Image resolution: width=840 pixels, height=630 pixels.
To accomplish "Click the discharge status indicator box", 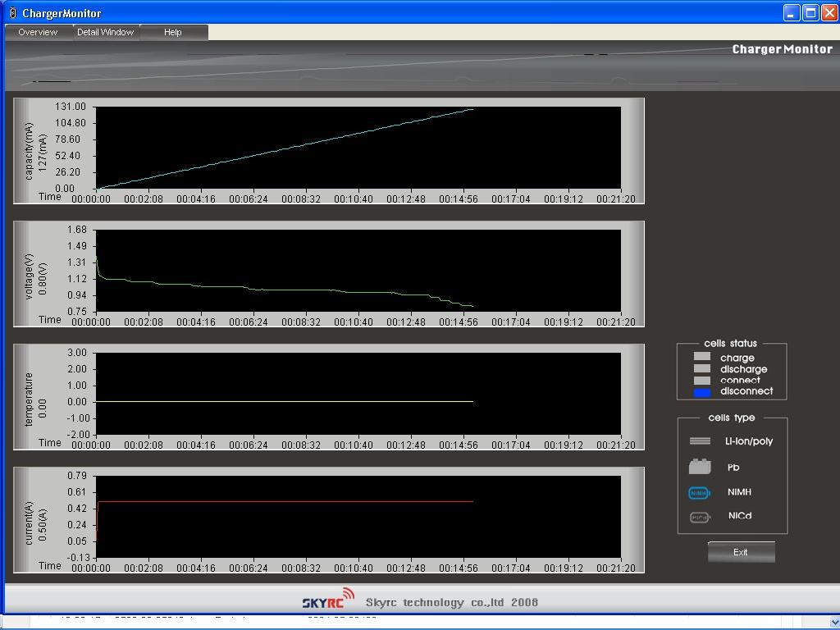I will [702, 369].
